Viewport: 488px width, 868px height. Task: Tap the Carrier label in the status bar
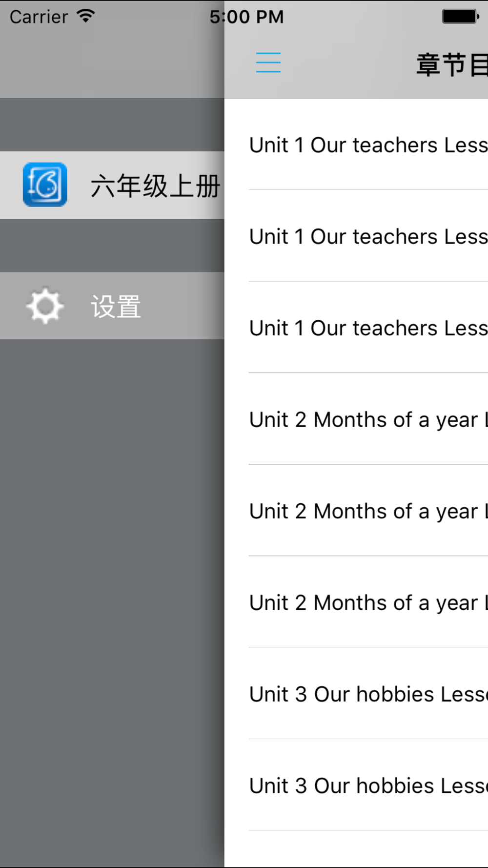pyautogui.click(x=39, y=17)
